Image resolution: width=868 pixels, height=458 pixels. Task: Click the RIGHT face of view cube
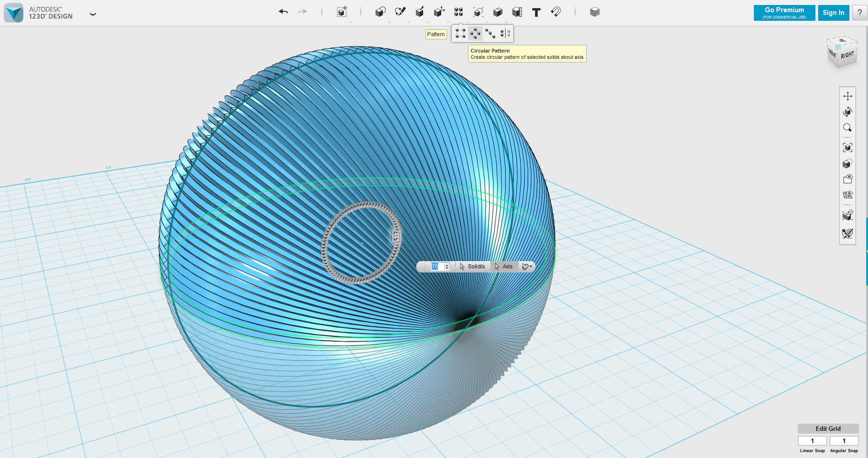(x=848, y=55)
